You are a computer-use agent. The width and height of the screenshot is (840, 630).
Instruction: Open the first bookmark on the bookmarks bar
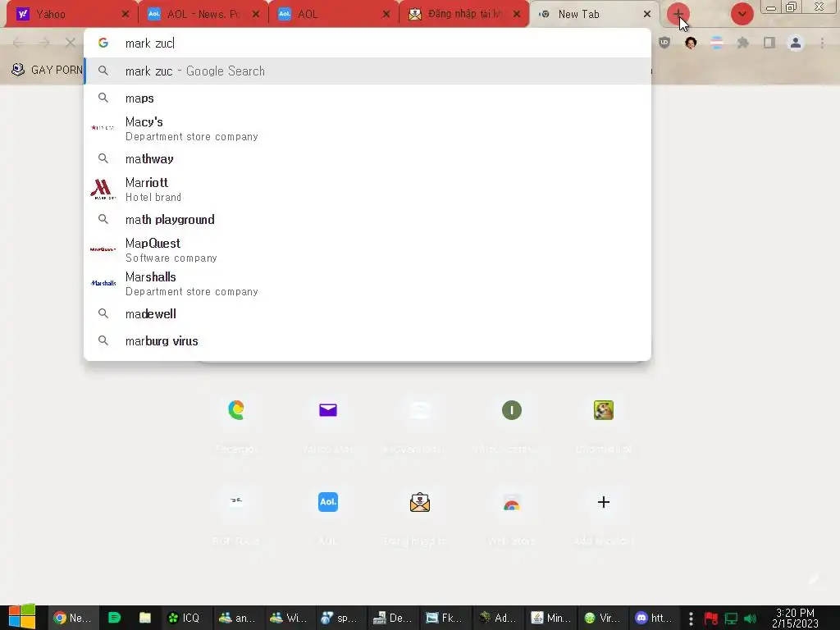pos(47,71)
